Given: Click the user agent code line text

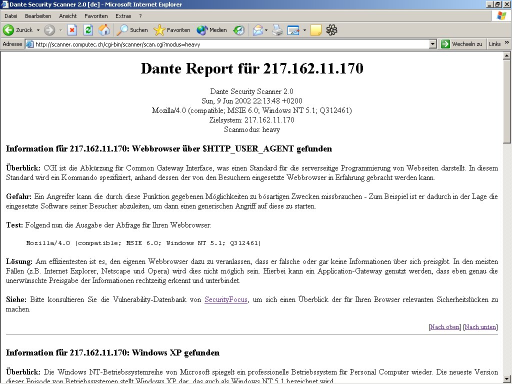Looking at the screenshot, I should pos(144,243).
